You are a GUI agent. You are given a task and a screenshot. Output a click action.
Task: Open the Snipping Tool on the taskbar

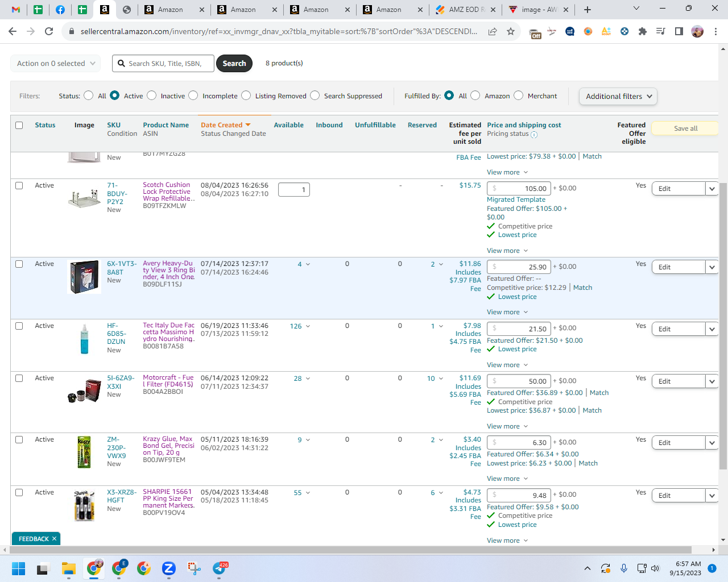194,568
